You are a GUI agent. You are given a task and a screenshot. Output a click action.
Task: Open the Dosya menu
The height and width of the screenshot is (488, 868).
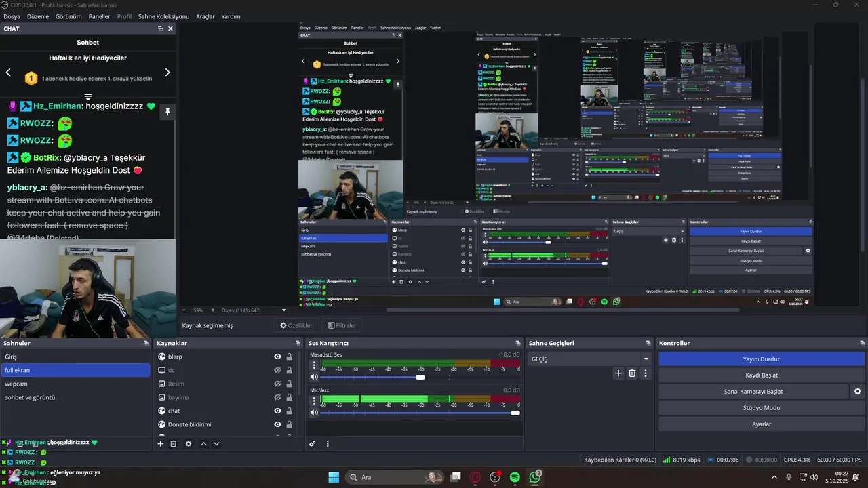pos(12,16)
